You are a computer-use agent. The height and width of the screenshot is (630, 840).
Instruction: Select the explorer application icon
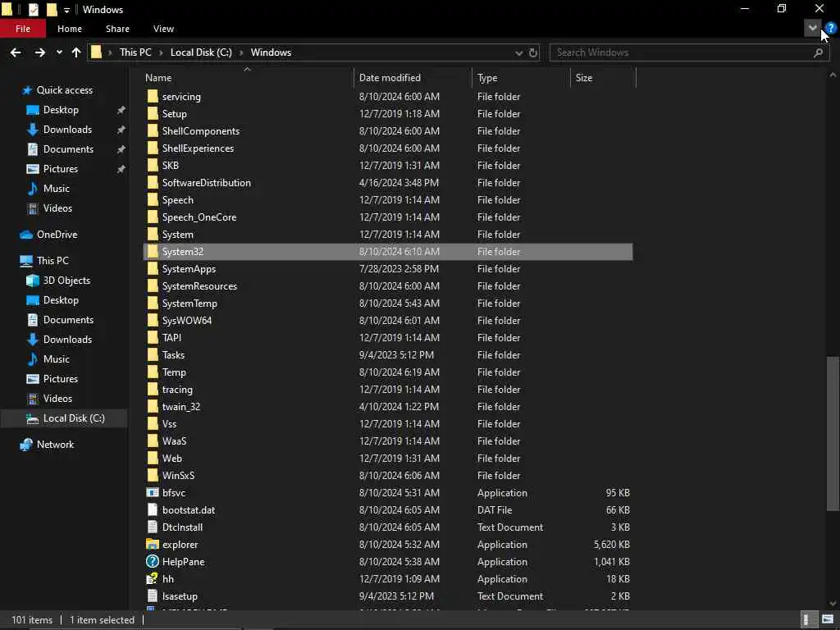(x=153, y=545)
